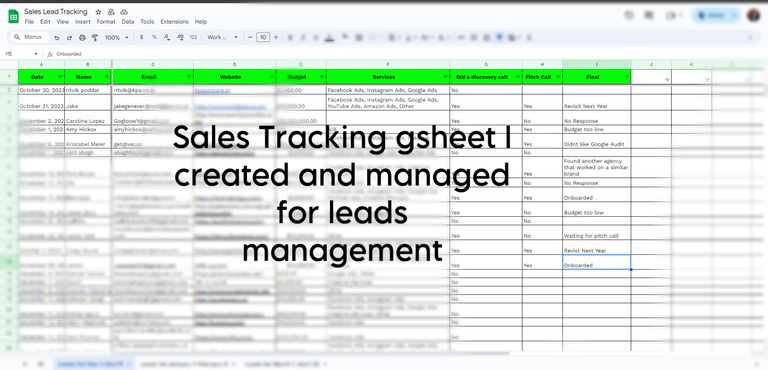
Task: Click the undo arrow in the toolbar
Action: coord(57,37)
